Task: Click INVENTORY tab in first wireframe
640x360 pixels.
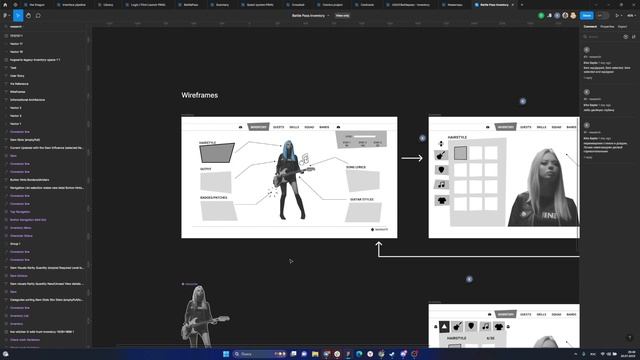Action: 258,127
